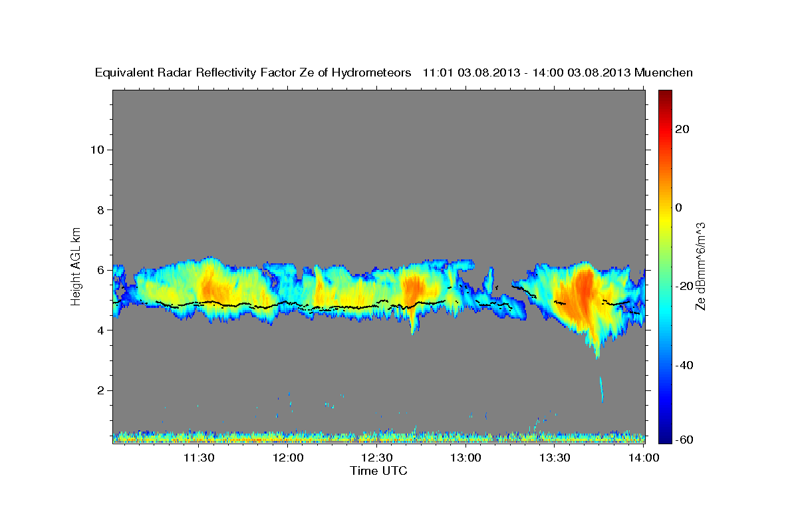Click the 'Time UTC' axis label
This screenshot has height=532, width=798.
click(x=378, y=471)
